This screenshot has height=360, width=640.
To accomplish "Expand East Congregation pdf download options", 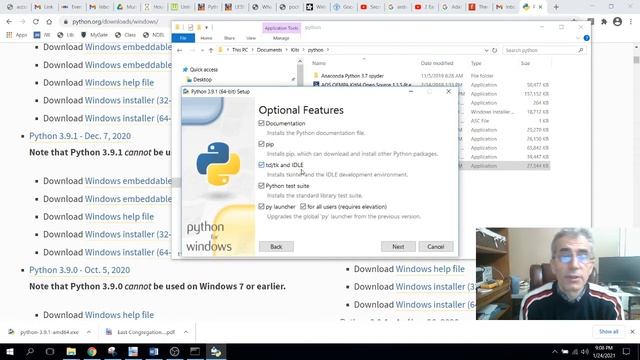I will coord(186,332).
